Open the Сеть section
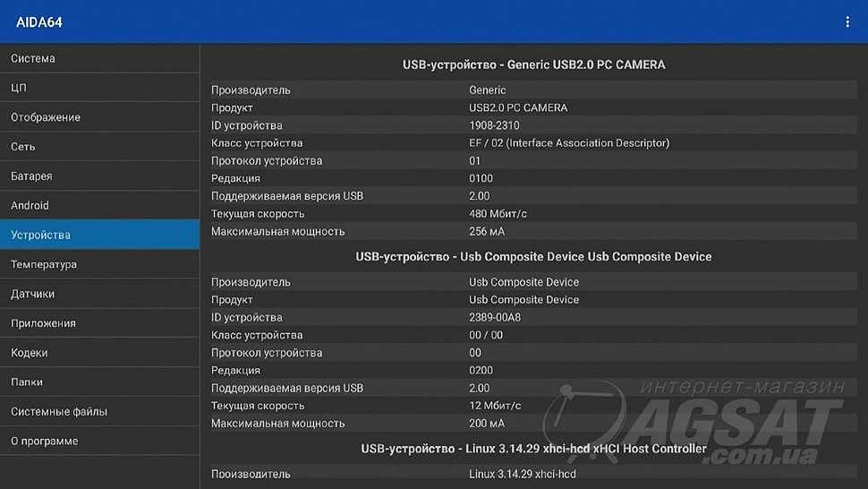Viewport: 868px width, 489px height. pyautogui.click(x=99, y=146)
